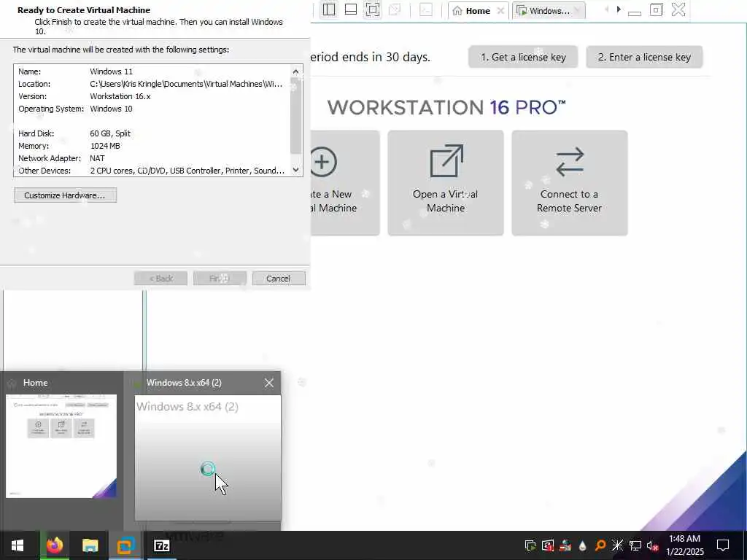Click the white snowflake tray icon
The width and height of the screenshot is (747, 560).
tap(617, 545)
